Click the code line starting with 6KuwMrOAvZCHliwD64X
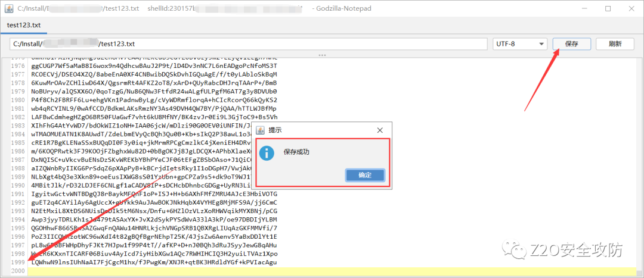 tap(154, 83)
